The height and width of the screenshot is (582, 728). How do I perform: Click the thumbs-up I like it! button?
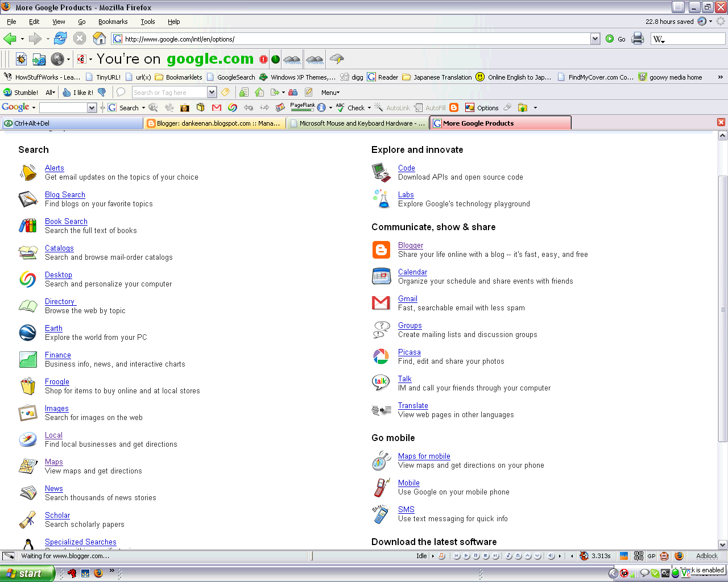[78, 92]
